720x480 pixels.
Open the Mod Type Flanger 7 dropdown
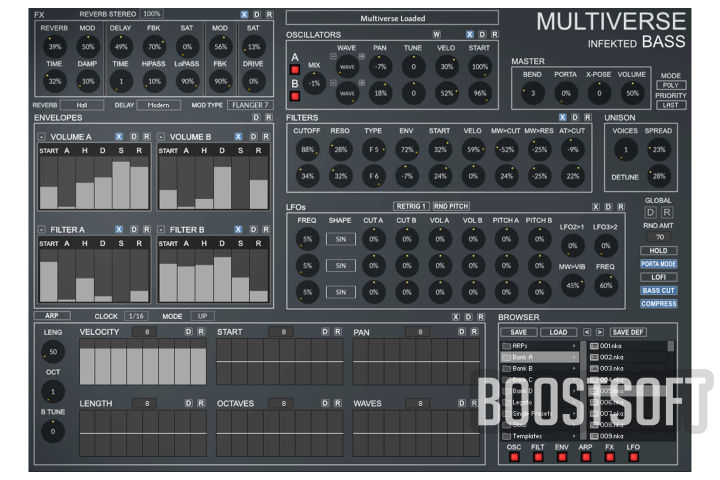point(249,103)
